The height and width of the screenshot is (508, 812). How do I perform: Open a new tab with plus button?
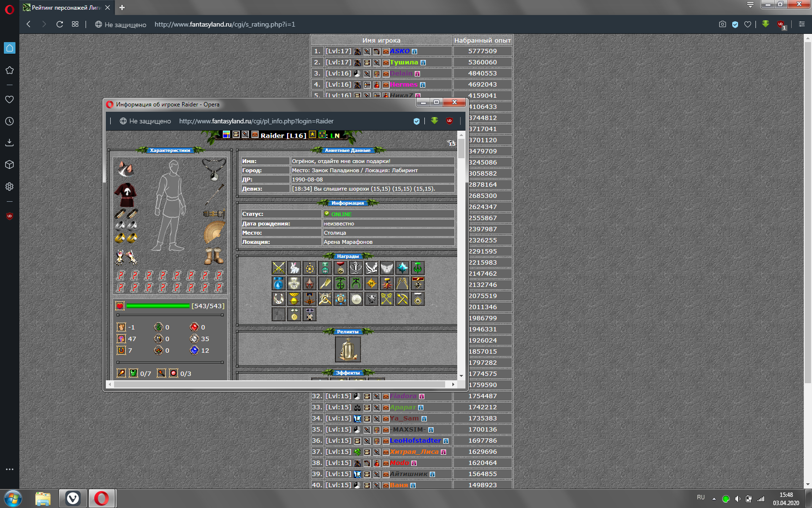122,7
